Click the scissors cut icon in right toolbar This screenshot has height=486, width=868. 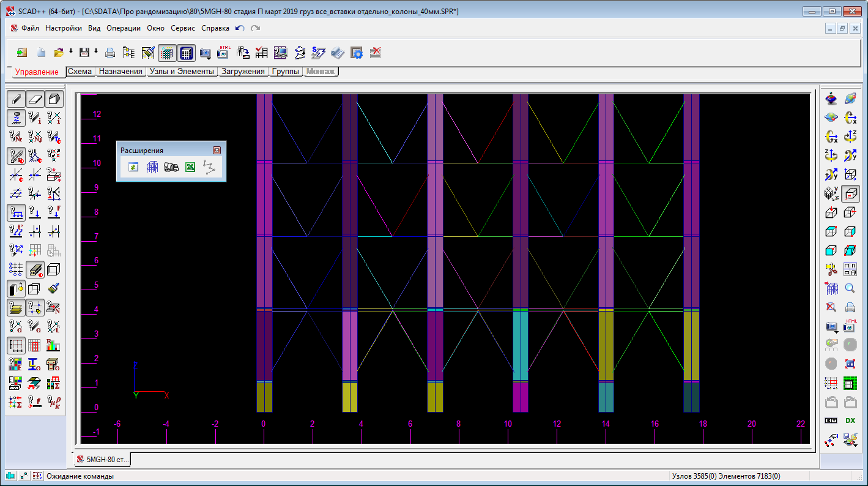831,269
